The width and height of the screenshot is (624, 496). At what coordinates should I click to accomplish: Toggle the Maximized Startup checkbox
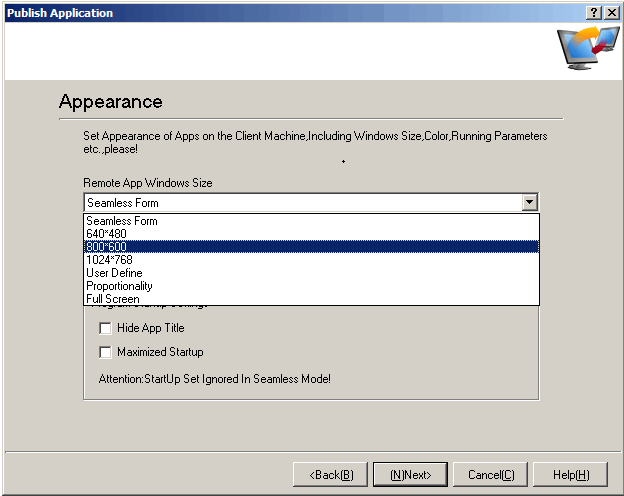coord(105,352)
